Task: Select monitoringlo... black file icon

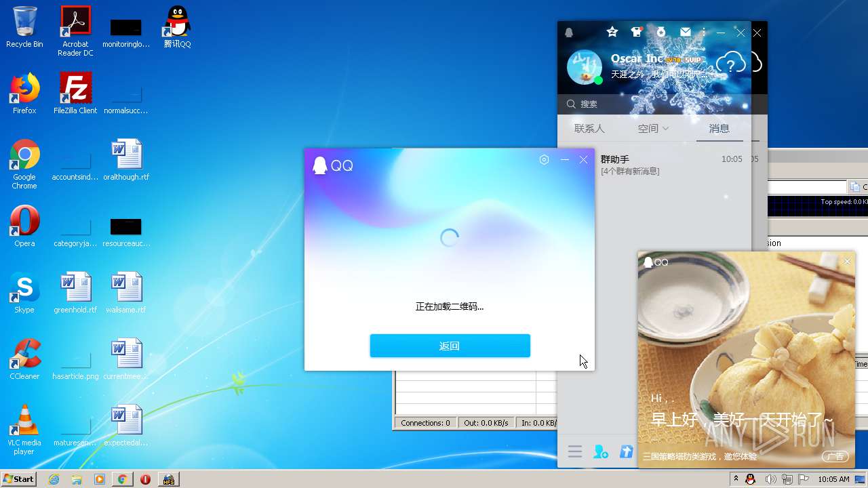Action: [x=126, y=33]
